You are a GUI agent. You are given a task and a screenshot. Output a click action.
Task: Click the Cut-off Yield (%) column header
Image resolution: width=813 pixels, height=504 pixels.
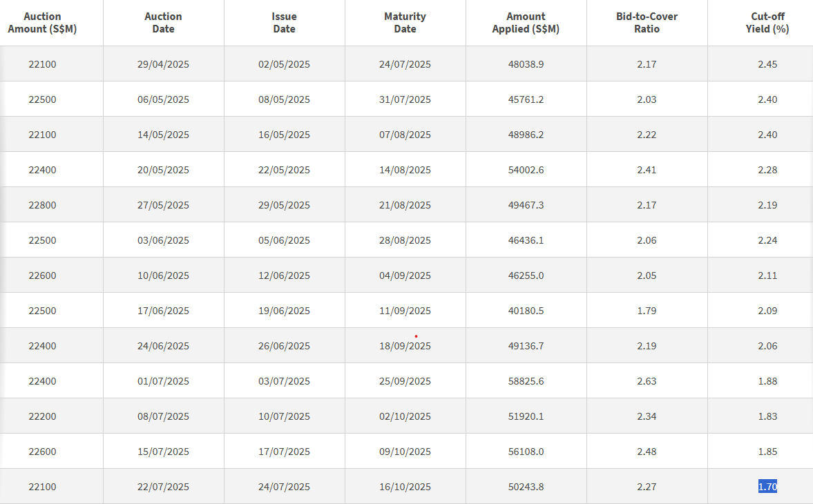point(767,23)
